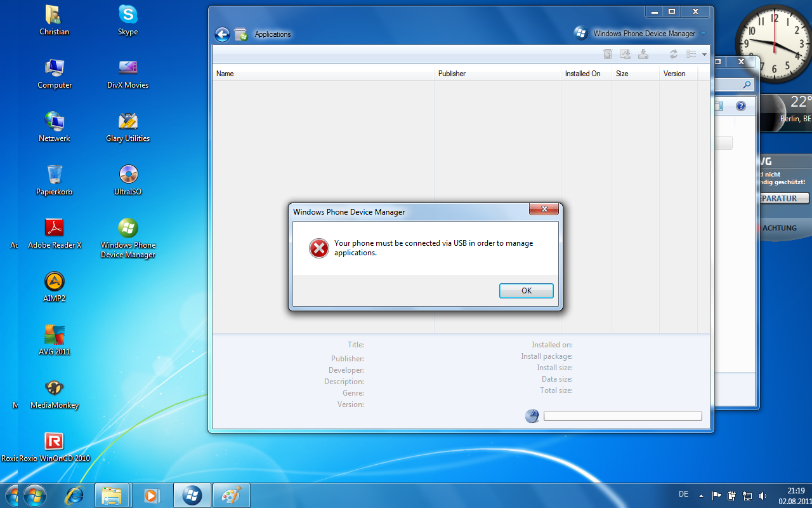The image size is (812, 508).
Task: Click the taskbar clock showing 21:19
Action: coord(796,495)
